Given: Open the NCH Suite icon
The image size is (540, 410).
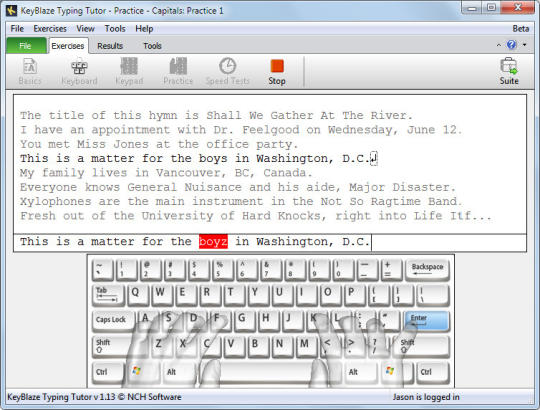Looking at the screenshot, I should tap(509, 71).
